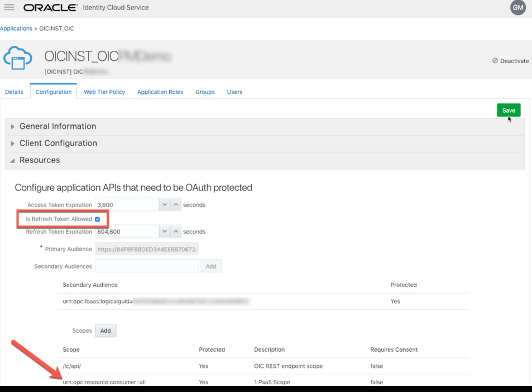The width and height of the screenshot is (532, 392).
Task: Select the /ic/api/ scope row
Action: (x=263, y=366)
